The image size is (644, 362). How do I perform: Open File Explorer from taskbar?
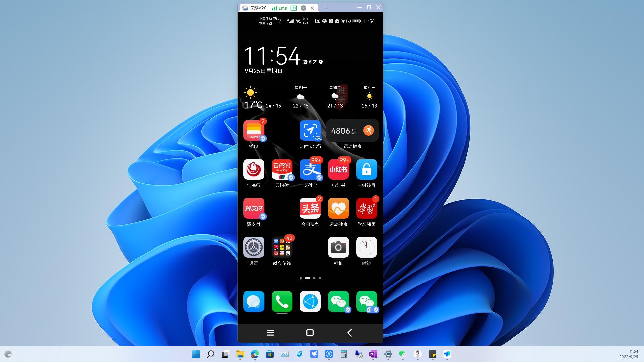[x=240, y=354]
